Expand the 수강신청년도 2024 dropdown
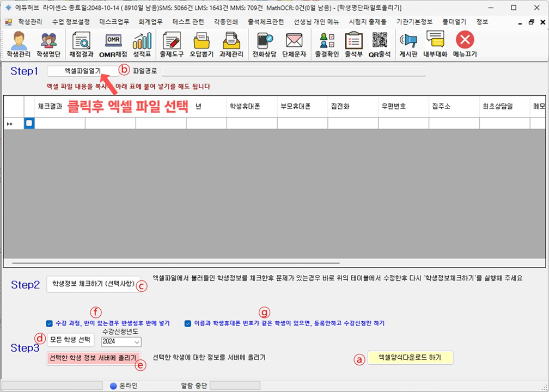Viewport: 549px width, 392px height. pyautogui.click(x=137, y=342)
